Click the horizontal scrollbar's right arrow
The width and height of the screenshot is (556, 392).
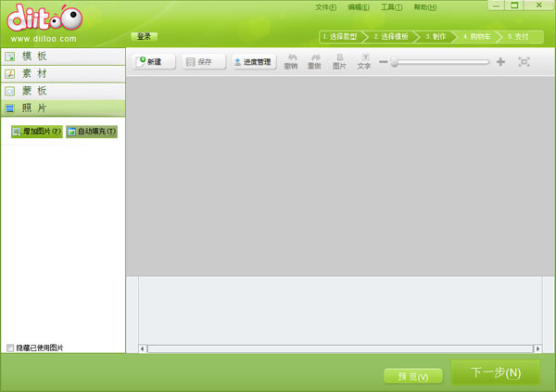pyautogui.click(x=537, y=348)
